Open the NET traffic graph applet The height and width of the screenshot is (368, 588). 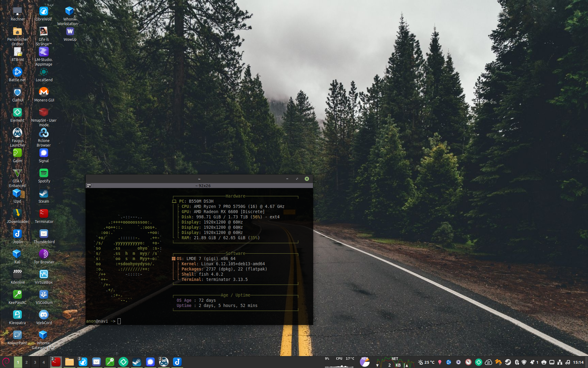point(395,362)
